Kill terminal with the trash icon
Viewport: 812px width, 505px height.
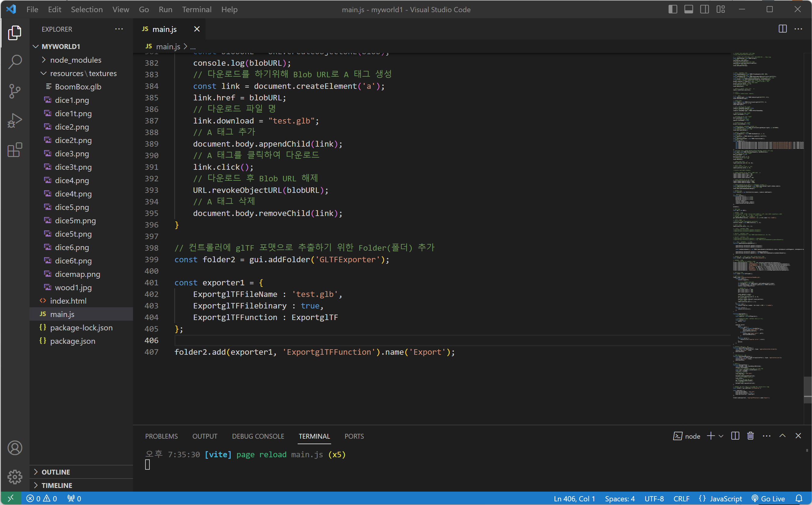click(751, 436)
